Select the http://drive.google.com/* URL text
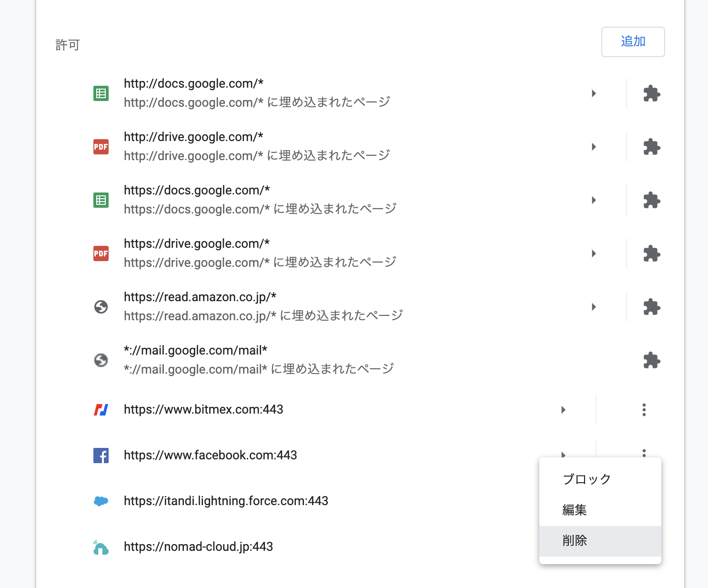Image resolution: width=708 pixels, height=588 pixels. 193,137
